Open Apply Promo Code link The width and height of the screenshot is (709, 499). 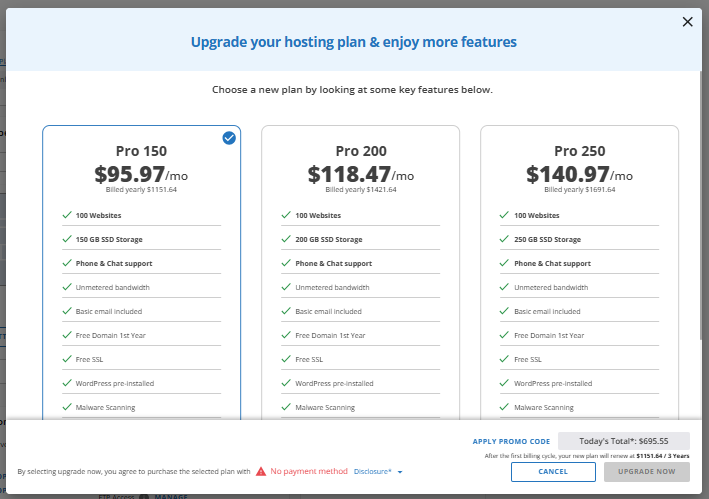(x=511, y=441)
